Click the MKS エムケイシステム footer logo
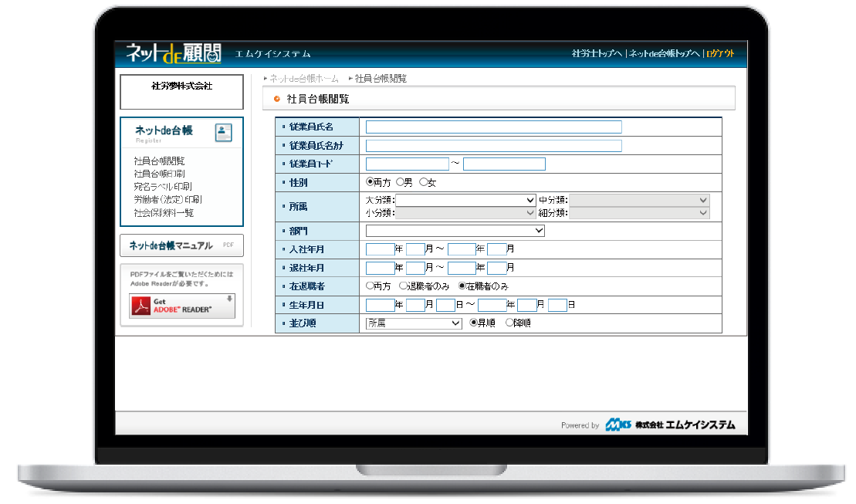The width and height of the screenshot is (856, 504). [670, 425]
